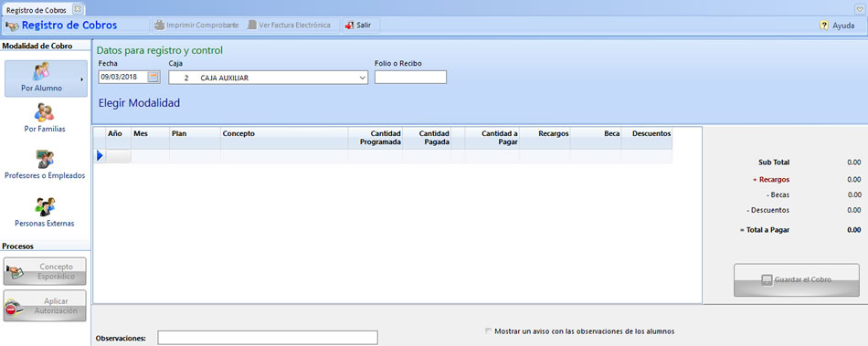The width and height of the screenshot is (868, 346).
Task: Click the Sub Total label
Action: click(x=774, y=163)
